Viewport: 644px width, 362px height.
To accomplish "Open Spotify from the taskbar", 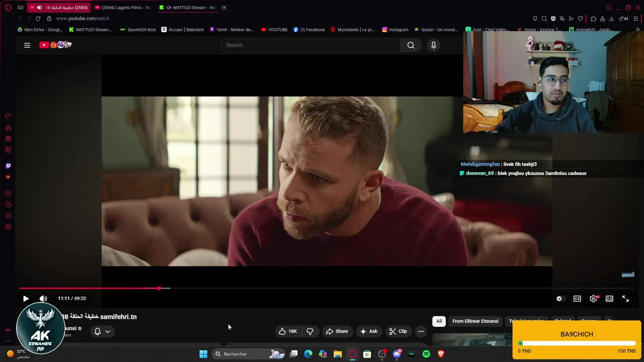I will tap(426, 354).
